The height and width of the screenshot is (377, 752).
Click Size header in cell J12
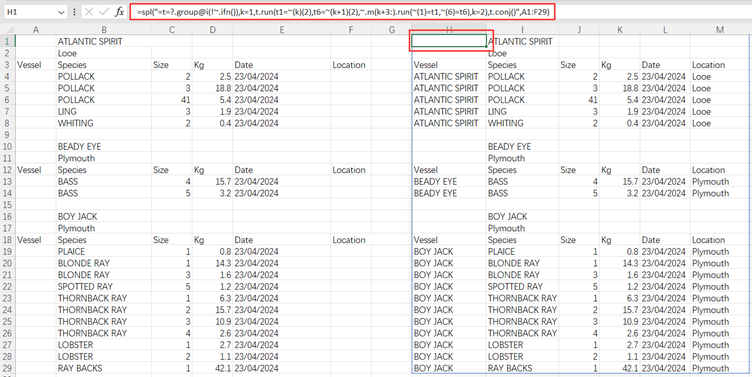tap(567, 170)
